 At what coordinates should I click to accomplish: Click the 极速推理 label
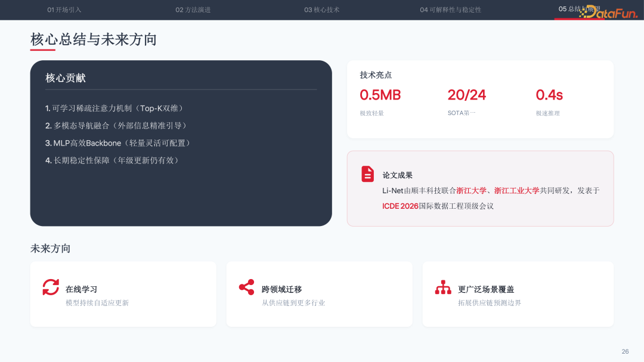548,113
